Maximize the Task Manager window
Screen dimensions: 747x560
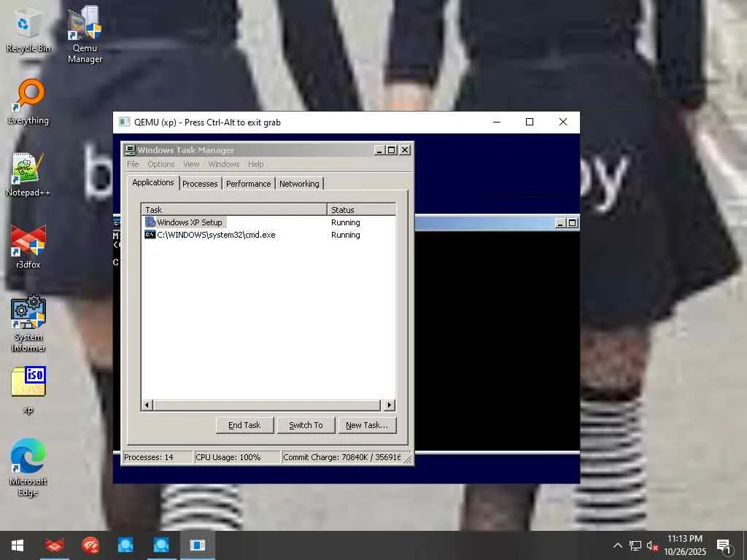[392, 150]
